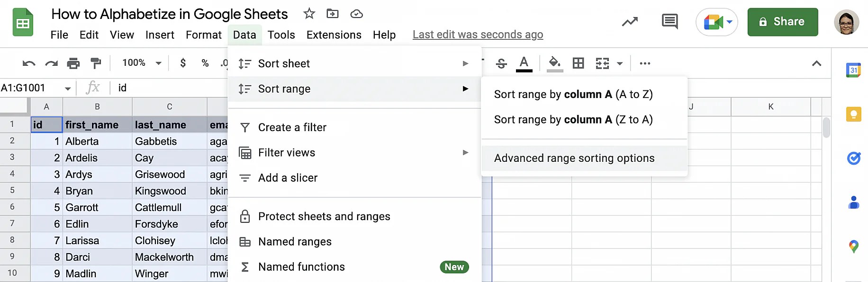Select the first_name header cell
This screenshot has height=282, width=868.
coord(97,125)
